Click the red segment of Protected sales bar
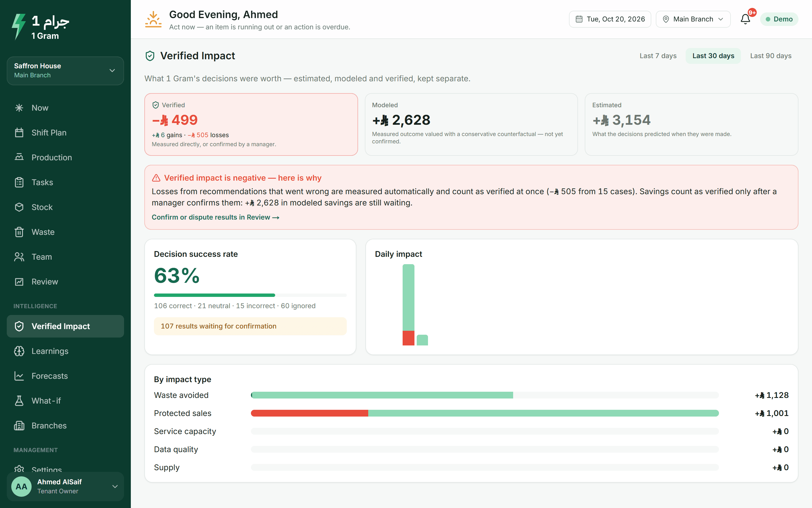The width and height of the screenshot is (812, 508). [309, 413]
